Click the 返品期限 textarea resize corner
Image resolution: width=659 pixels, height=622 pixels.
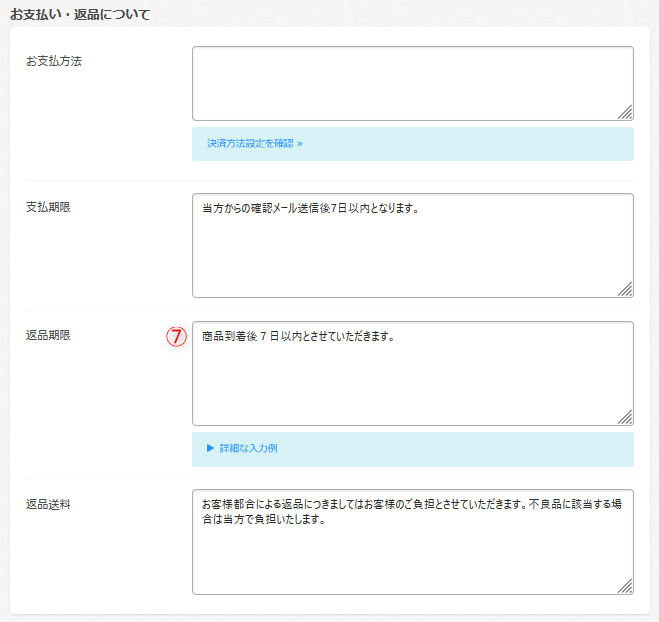(x=625, y=417)
